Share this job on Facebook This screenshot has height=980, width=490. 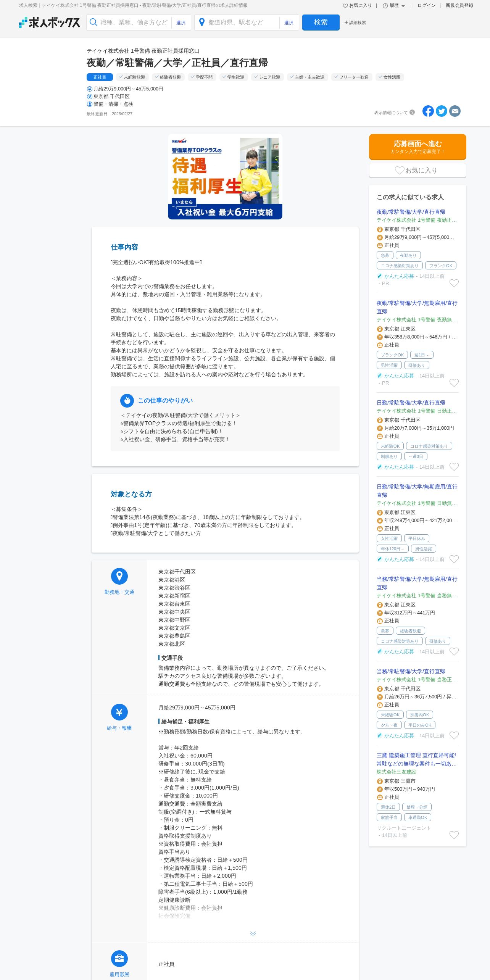click(428, 111)
